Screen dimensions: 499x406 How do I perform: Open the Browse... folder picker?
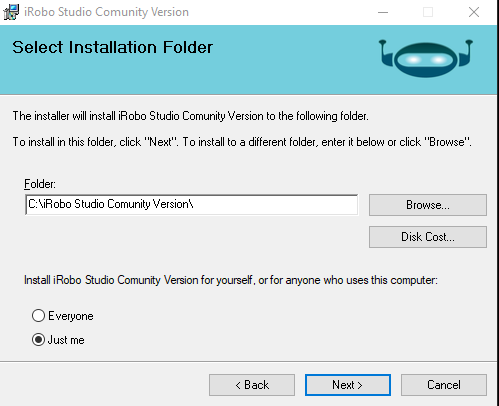point(428,205)
